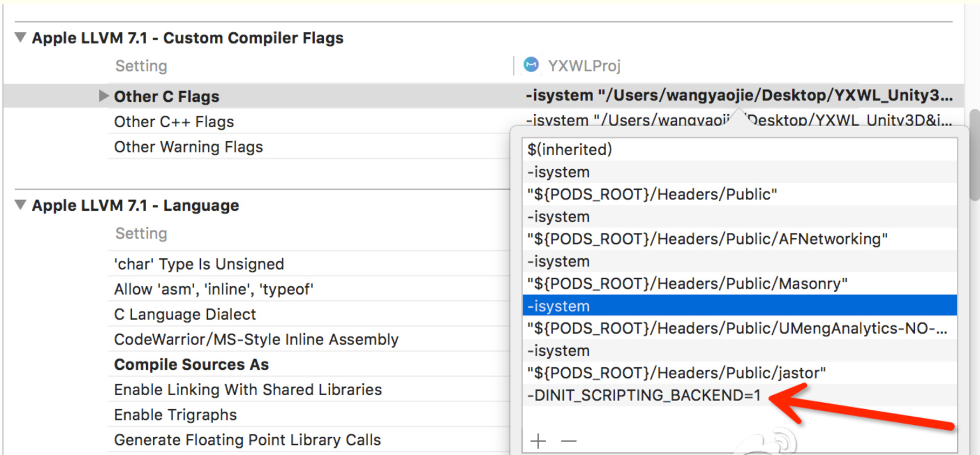Remove selected flag with minus button
The image size is (980, 455).
click(569, 441)
